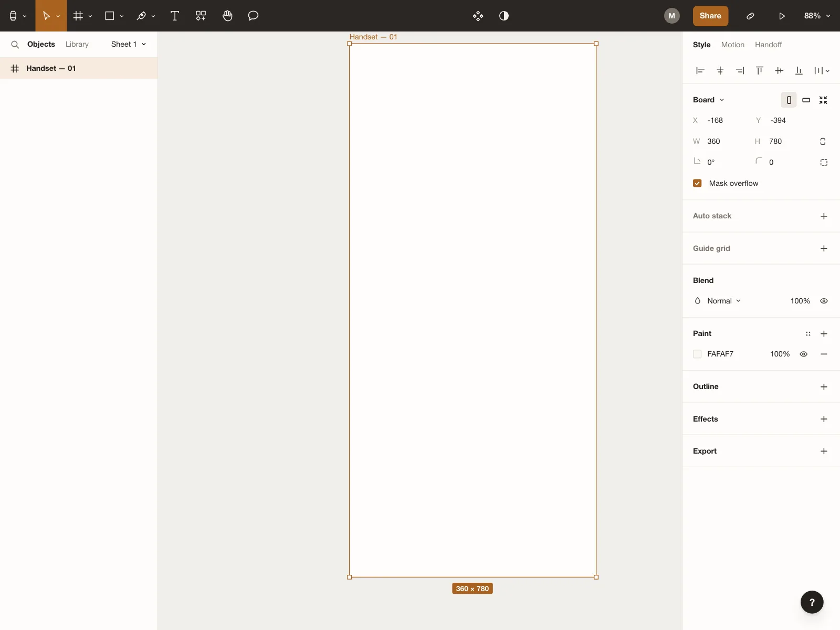
Task: Align right icon in Style panel
Action: click(740, 70)
